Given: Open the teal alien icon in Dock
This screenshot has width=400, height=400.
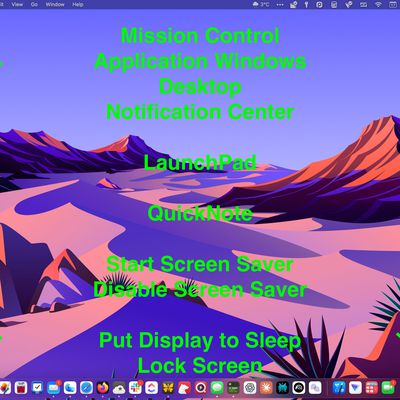Looking at the screenshot, I should pos(282,388).
